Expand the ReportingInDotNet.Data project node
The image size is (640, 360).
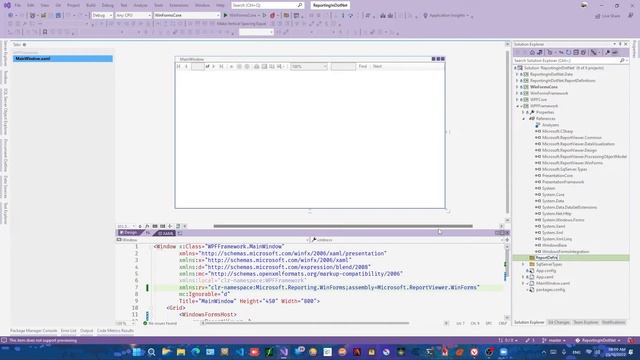pyautogui.click(x=517, y=74)
